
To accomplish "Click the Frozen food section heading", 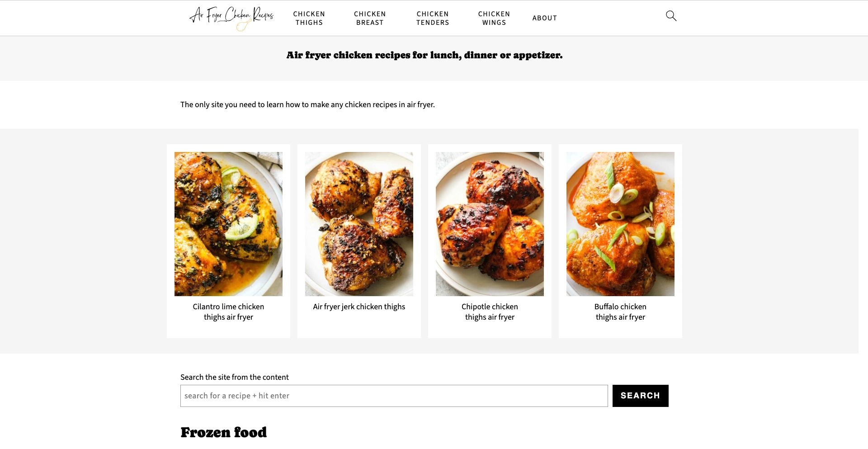I will pos(224,433).
